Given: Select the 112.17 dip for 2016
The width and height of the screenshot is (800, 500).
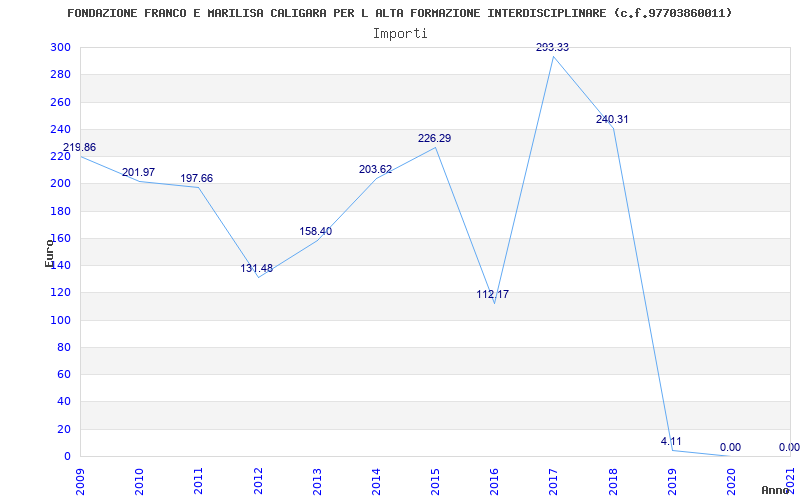Looking at the screenshot, I should [x=492, y=294].
